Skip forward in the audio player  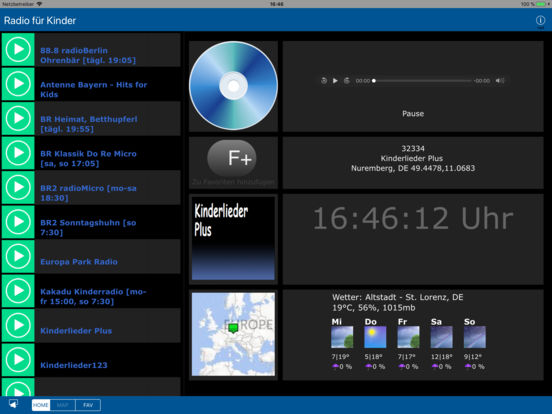347,81
